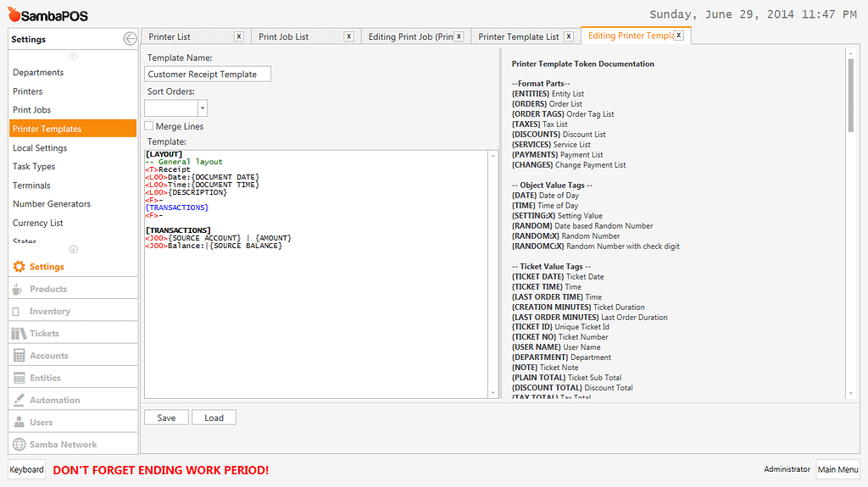Click the Products cup icon
This screenshot has height=487, width=868.
[x=18, y=289]
